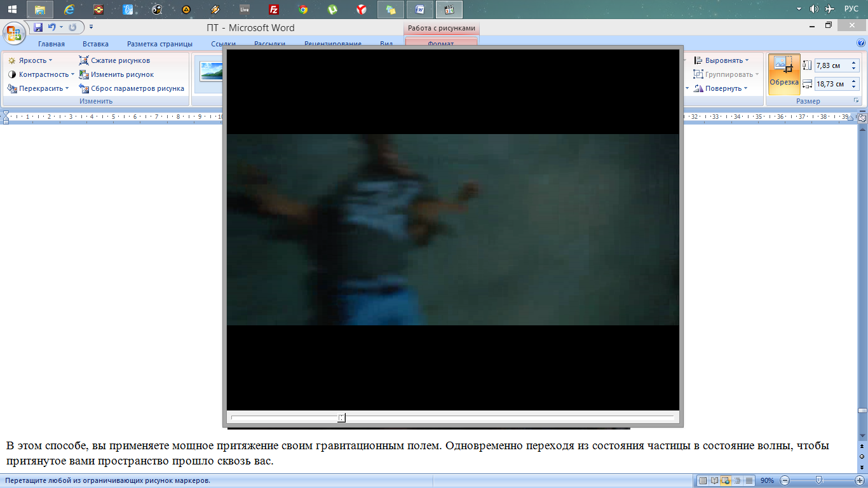Open Word help question mark

(x=861, y=43)
